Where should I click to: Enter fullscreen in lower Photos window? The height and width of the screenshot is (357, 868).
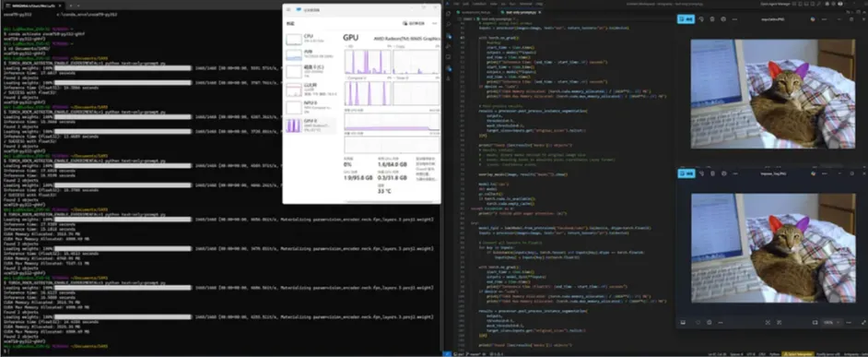pos(863,323)
